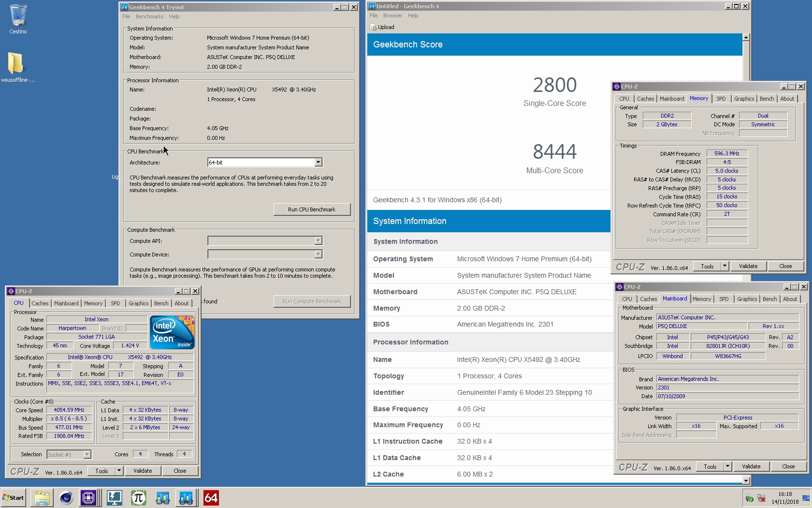Click the FSB:DRAM 4:5 value

point(727,162)
